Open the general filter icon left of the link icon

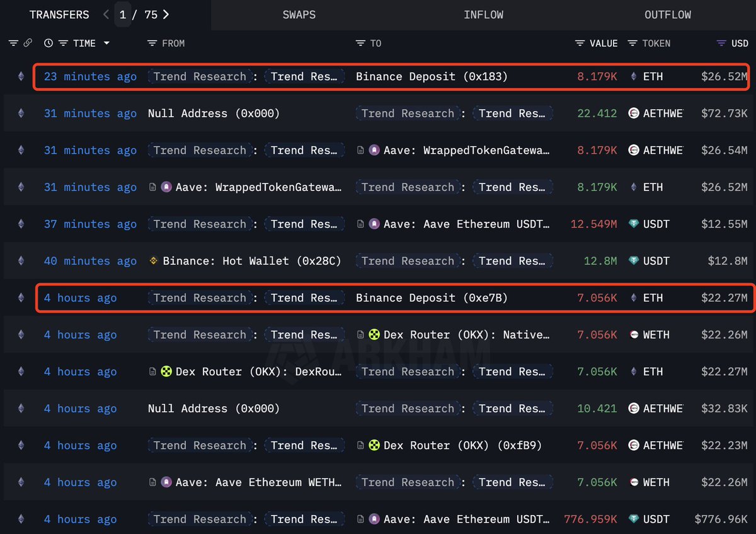[x=13, y=44]
